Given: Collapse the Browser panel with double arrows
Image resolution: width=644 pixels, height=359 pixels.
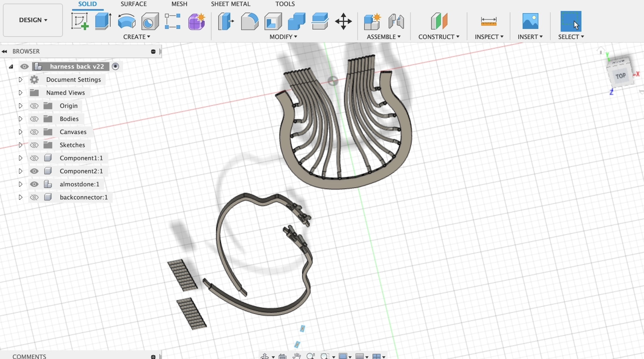Looking at the screenshot, I should coord(4,51).
